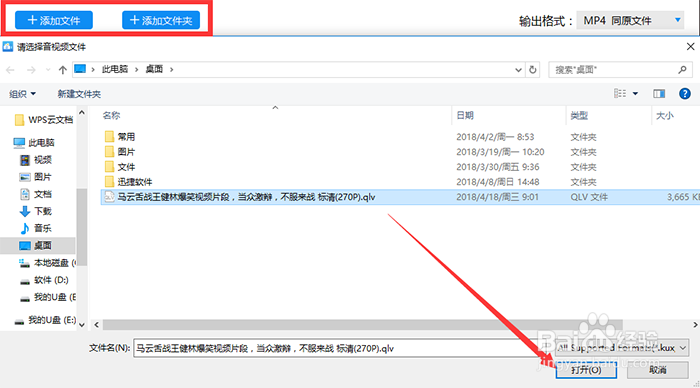
Task: Open help with the question mark icon
Action: click(684, 93)
